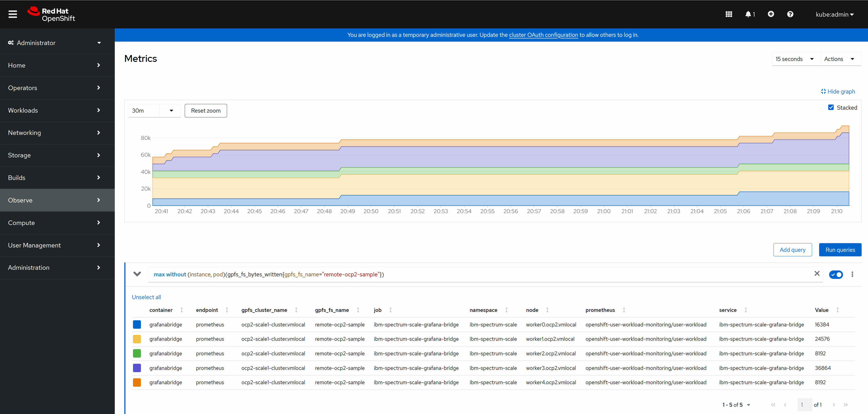Open the help question mark icon
This screenshot has height=414, width=868.
(x=790, y=14)
